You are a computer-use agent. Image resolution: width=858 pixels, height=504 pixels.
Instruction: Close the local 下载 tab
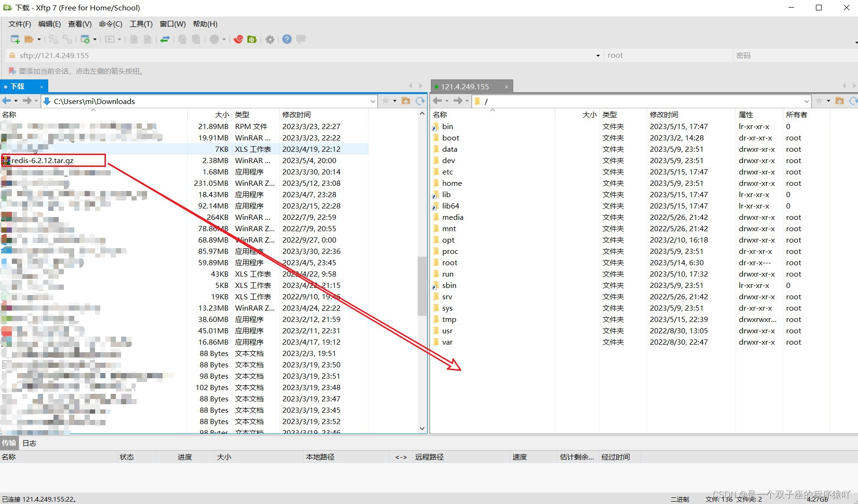(x=42, y=87)
